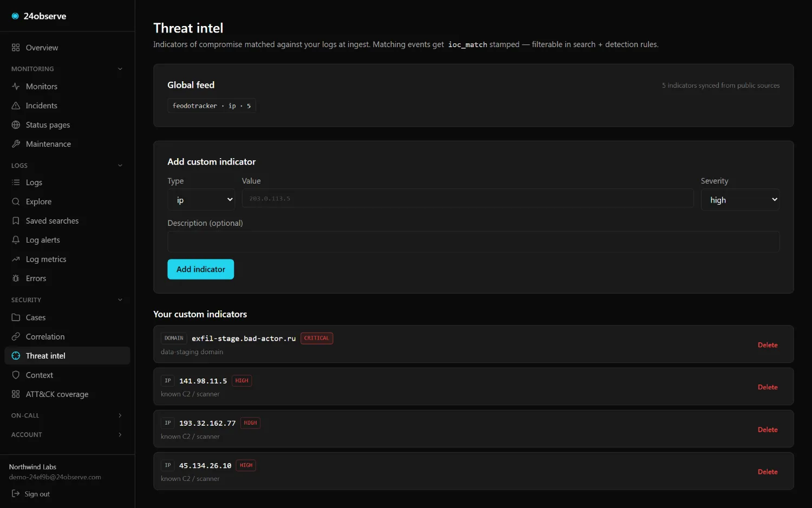The width and height of the screenshot is (812, 508).
Task: Delete indicator 141.98.11.5
Action: pyautogui.click(x=768, y=387)
